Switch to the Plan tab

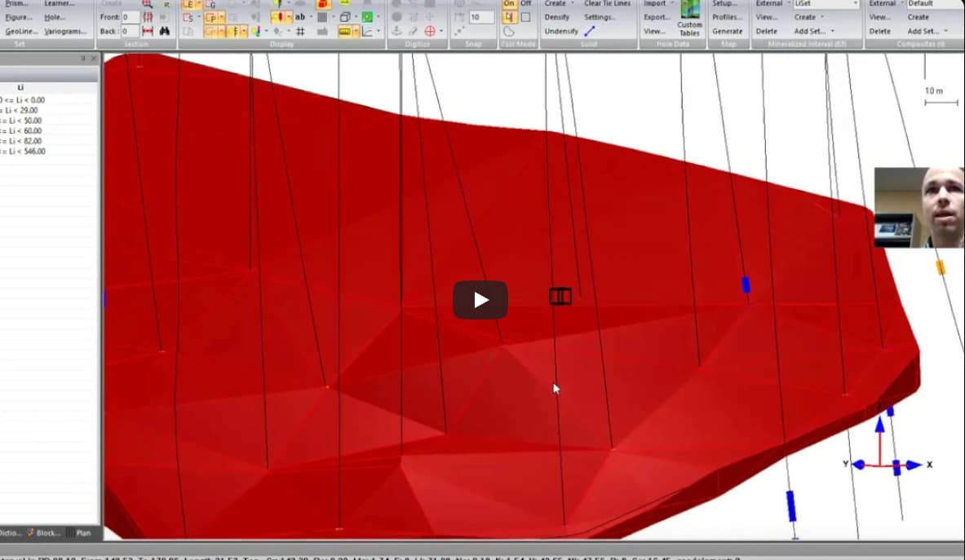pos(82,532)
